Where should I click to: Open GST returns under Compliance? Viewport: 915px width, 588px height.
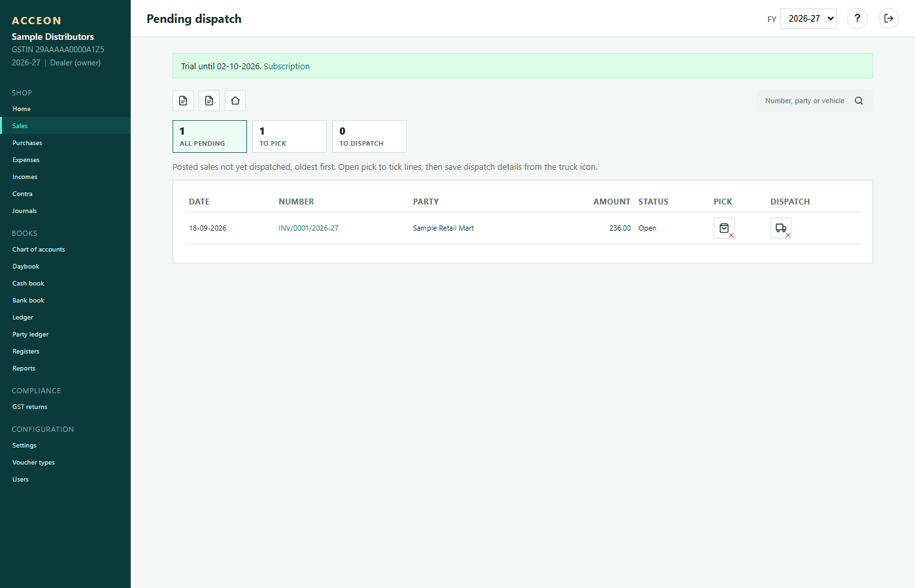tap(65, 407)
